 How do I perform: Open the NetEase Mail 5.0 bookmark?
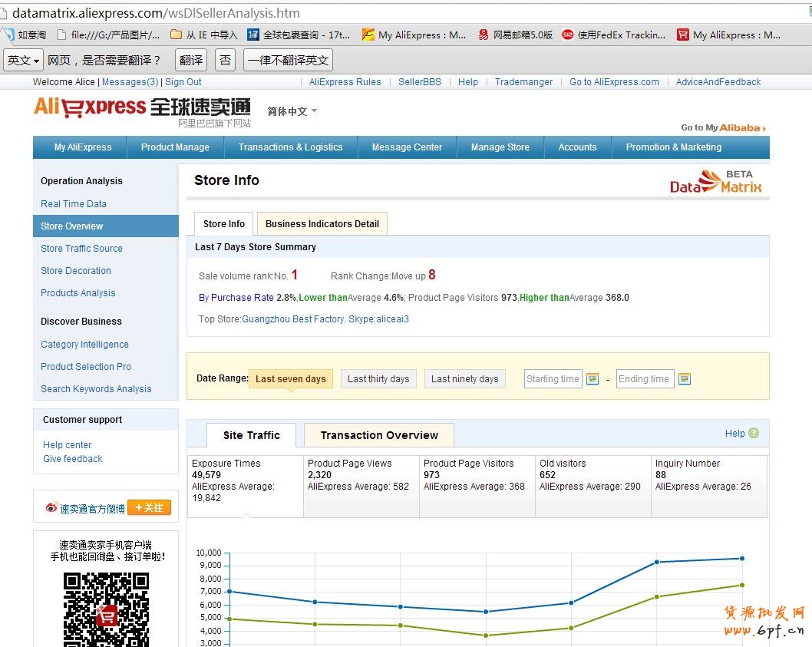(515, 35)
